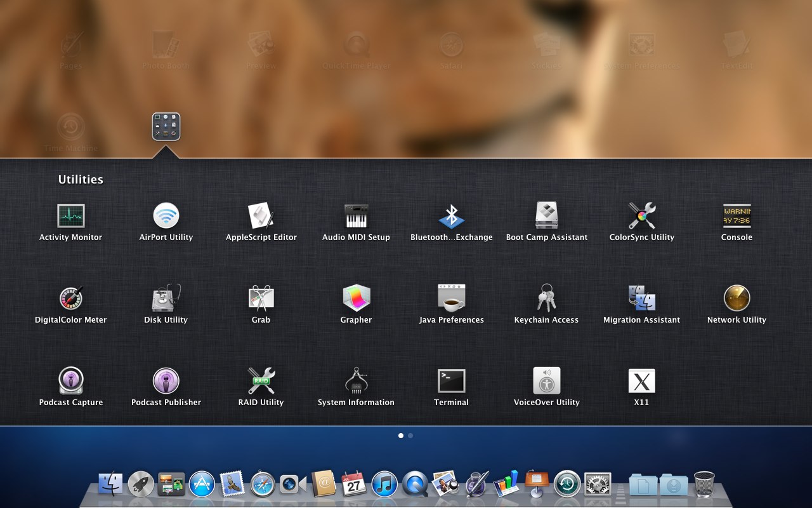The width and height of the screenshot is (812, 508).
Task: Launch Disk Utility
Action: coord(166,298)
